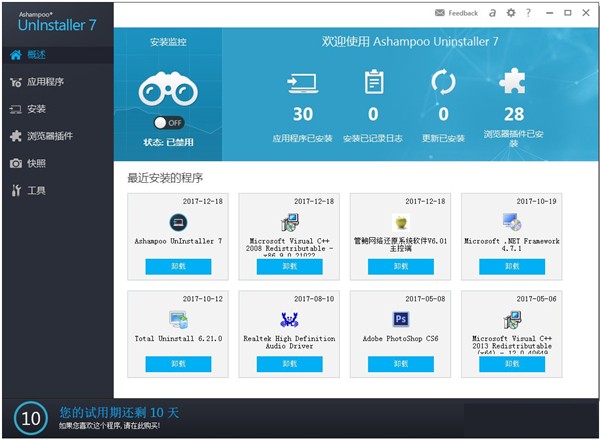This screenshot has height=440, width=600.
Task: Click the updates installed refresh icon
Action: coord(443,82)
